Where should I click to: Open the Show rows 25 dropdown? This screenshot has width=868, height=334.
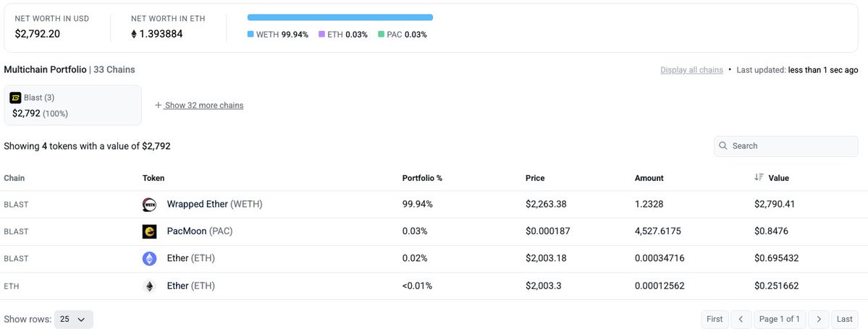coord(74,319)
